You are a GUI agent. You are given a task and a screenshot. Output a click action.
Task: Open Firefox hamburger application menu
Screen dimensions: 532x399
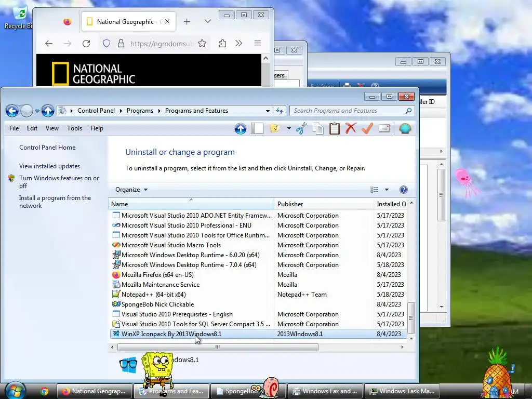[x=258, y=43]
